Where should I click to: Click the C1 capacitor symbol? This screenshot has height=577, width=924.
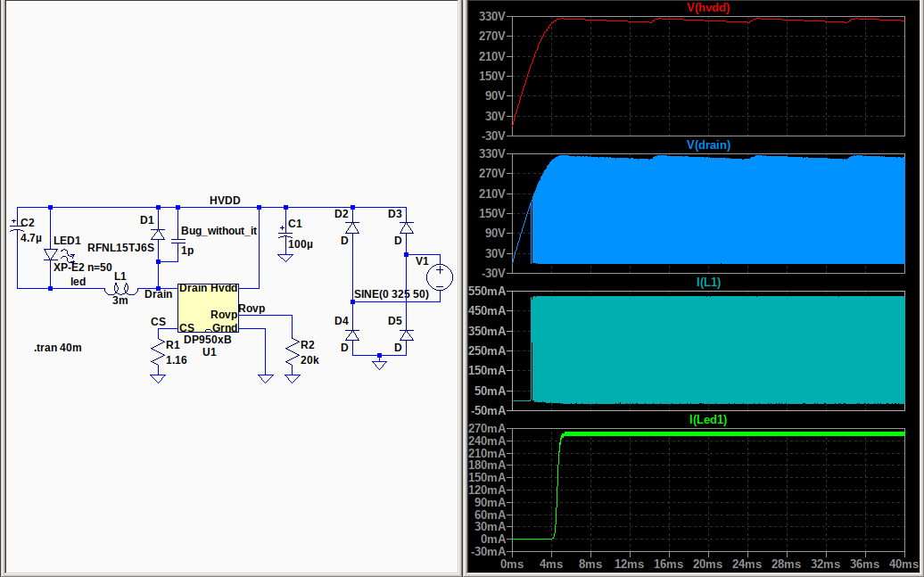coord(285,234)
